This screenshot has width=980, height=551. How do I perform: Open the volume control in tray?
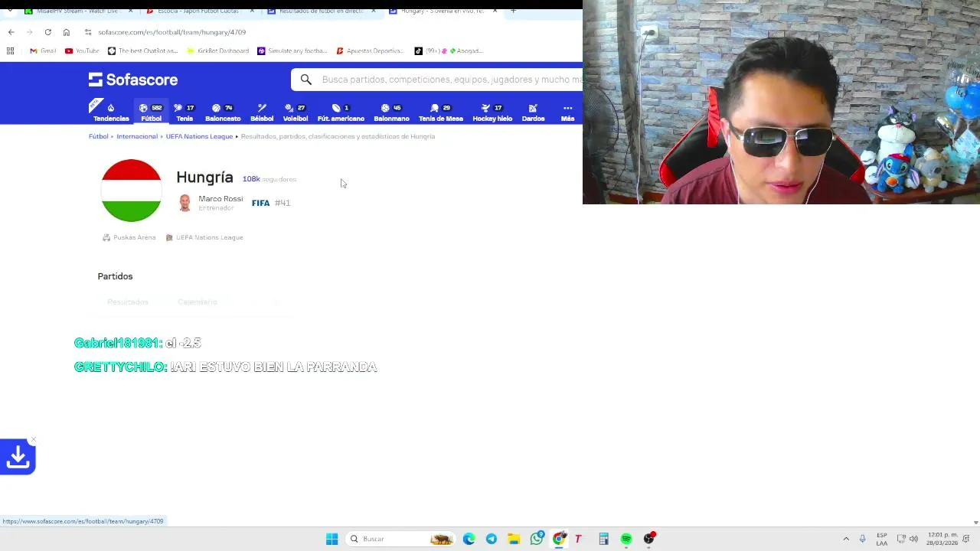913,539
